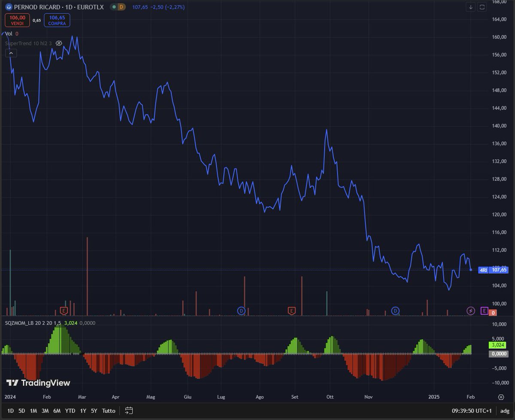Open chart settings hexagon gear icon

(501, 396)
